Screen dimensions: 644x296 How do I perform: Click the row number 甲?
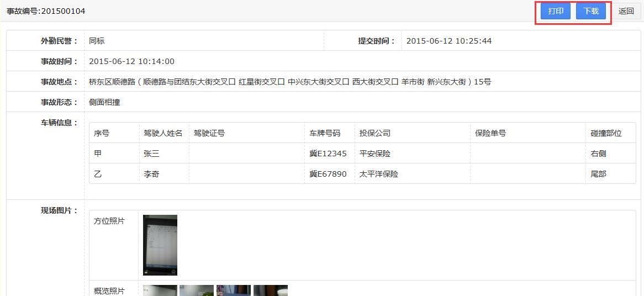click(98, 154)
